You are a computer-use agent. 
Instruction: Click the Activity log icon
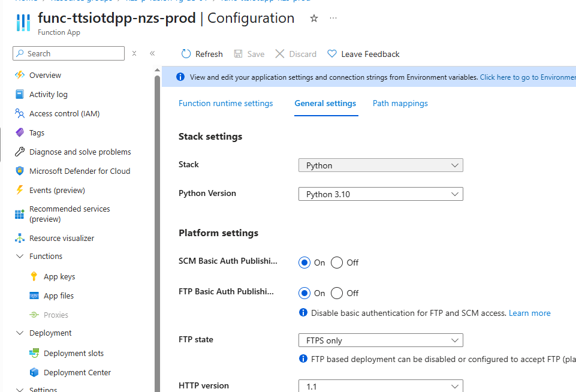pos(20,95)
